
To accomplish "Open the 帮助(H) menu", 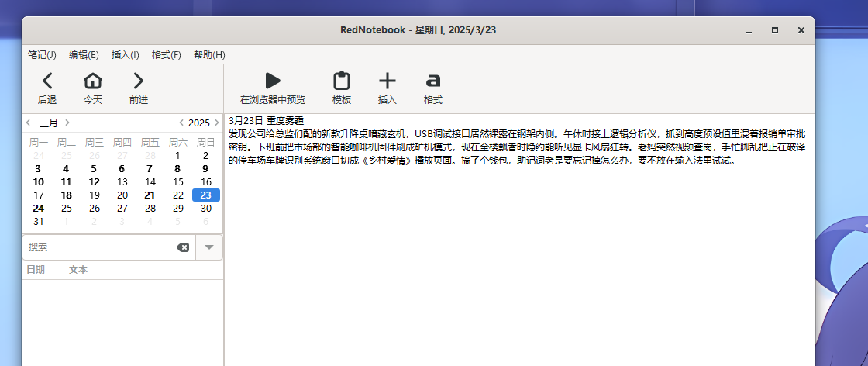I will point(209,55).
